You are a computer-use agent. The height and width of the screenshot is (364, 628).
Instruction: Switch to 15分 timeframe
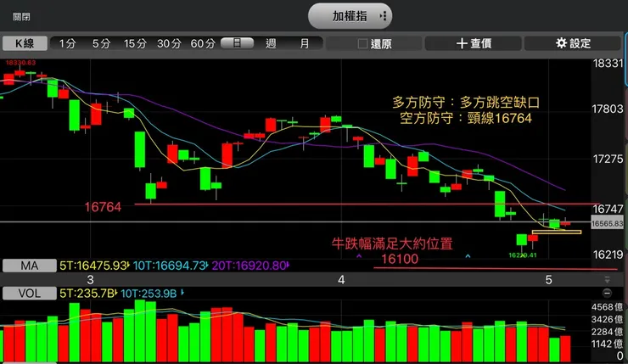point(135,43)
